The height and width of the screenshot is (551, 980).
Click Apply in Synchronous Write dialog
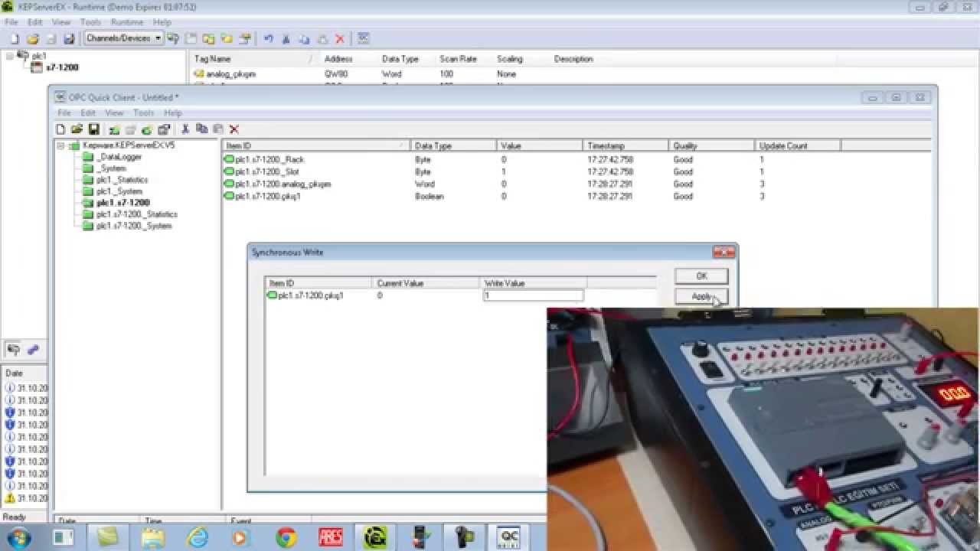(701, 296)
